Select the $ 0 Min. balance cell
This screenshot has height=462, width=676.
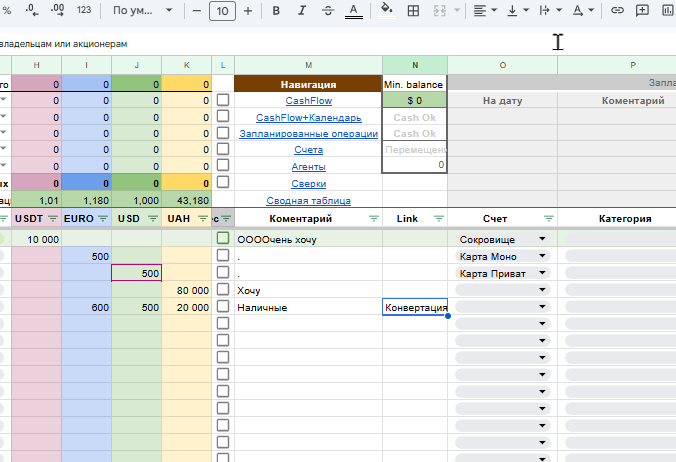tap(415, 100)
